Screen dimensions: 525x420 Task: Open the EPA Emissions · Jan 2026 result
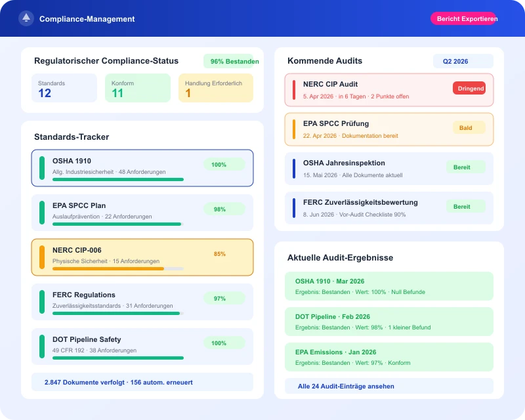pyautogui.click(x=389, y=357)
